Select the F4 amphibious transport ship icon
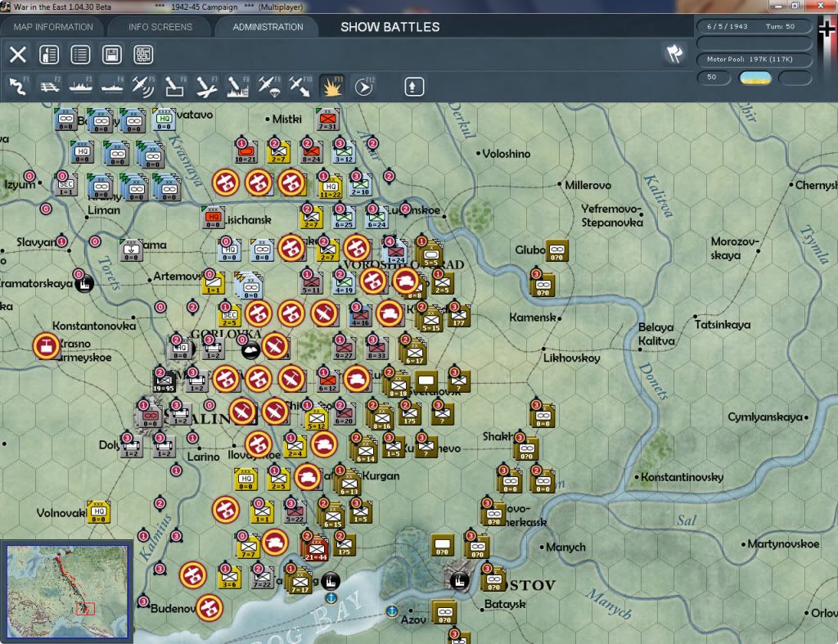Screen dimensions: 838x644 (112, 87)
